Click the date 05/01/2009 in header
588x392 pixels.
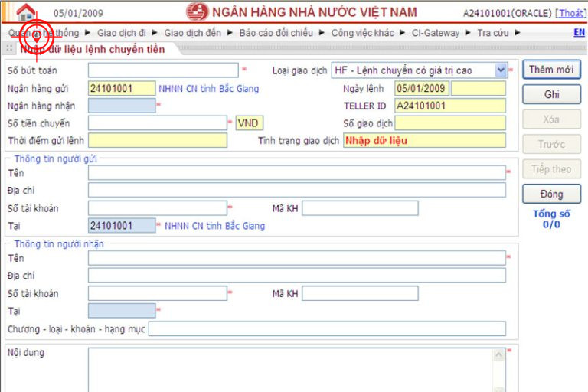[78, 13]
